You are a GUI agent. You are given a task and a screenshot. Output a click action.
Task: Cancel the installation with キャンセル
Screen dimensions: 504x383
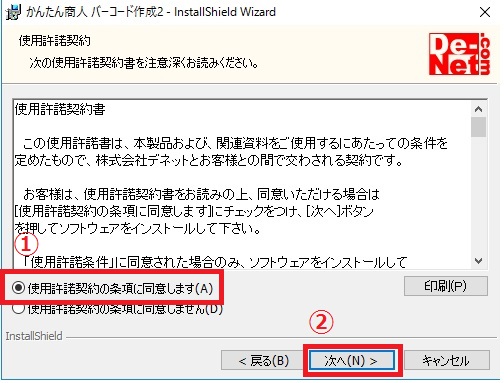point(446,360)
